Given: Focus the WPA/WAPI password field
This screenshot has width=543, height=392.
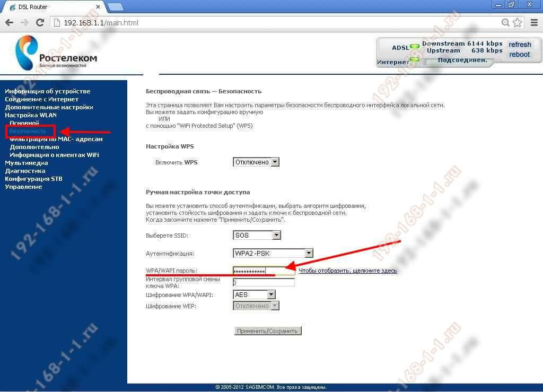Looking at the screenshot, I should [x=264, y=271].
